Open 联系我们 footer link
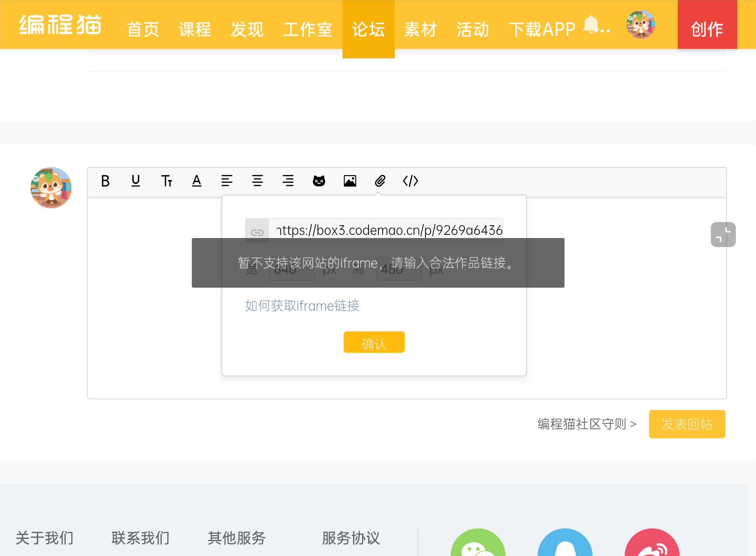This screenshot has height=556, width=756. click(140, 538)
